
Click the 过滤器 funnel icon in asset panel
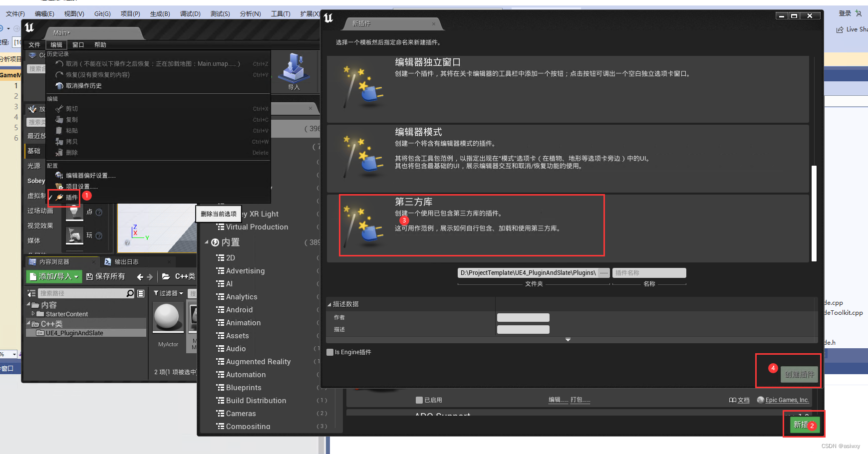coord(157,293)
